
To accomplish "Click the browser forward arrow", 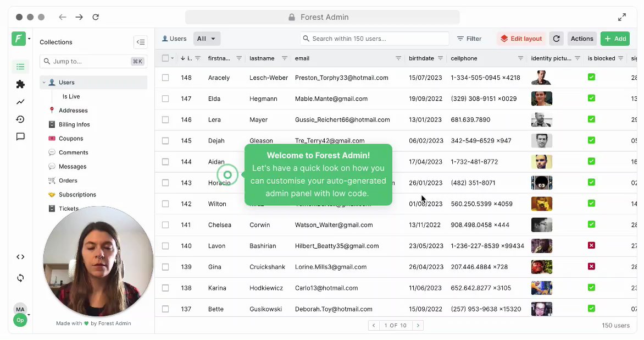I will [79, 17].
